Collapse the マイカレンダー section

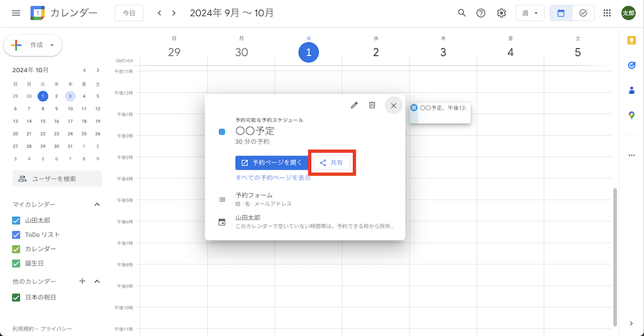[97, 204]
